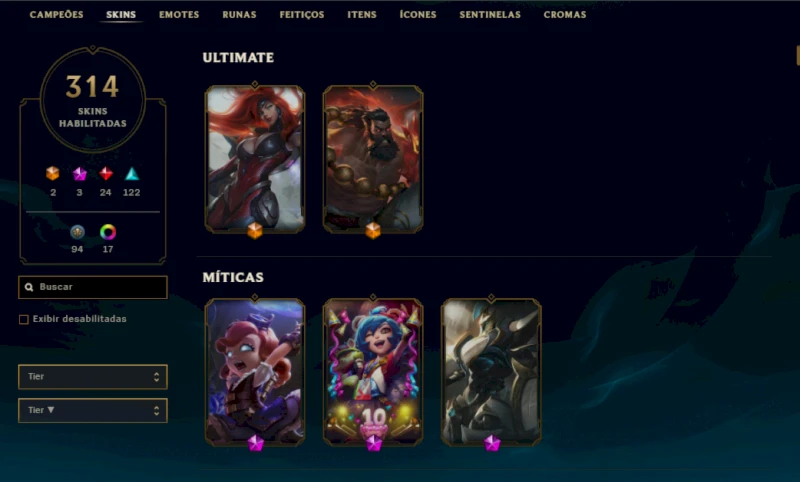Click inside the Buscar search field

pos(93,287)
